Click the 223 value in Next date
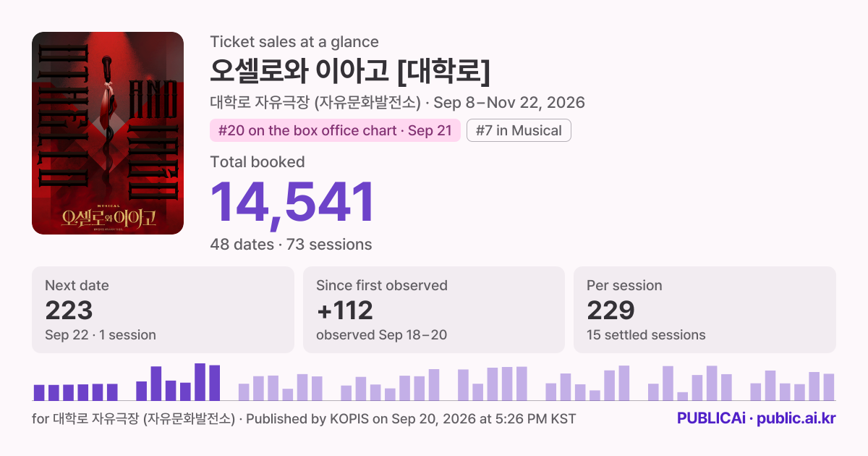This screenshot has width=868, height=456. click(x=69, y=311)
